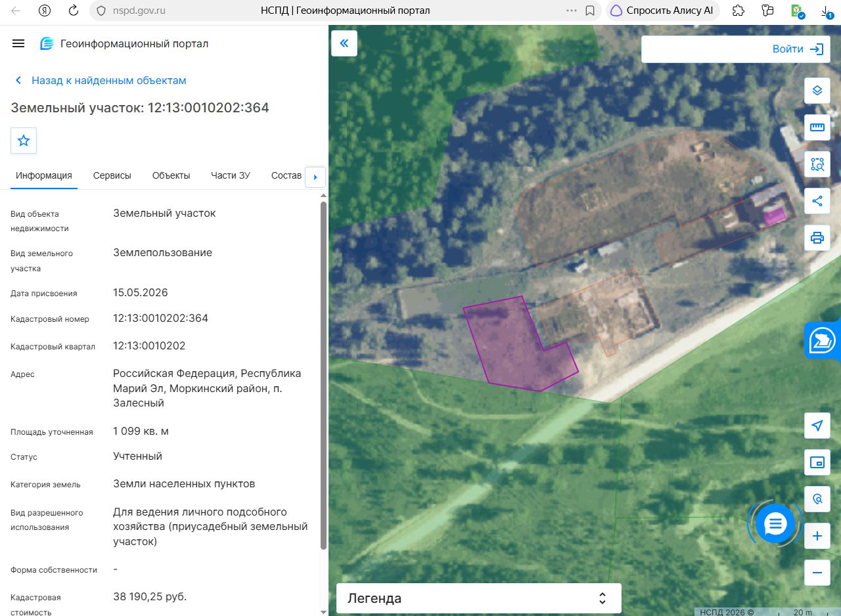Viewport: 841px width, 616px height.
Task: Go back via Назад к найденным объектам
Action: click(x=101, y=80)
